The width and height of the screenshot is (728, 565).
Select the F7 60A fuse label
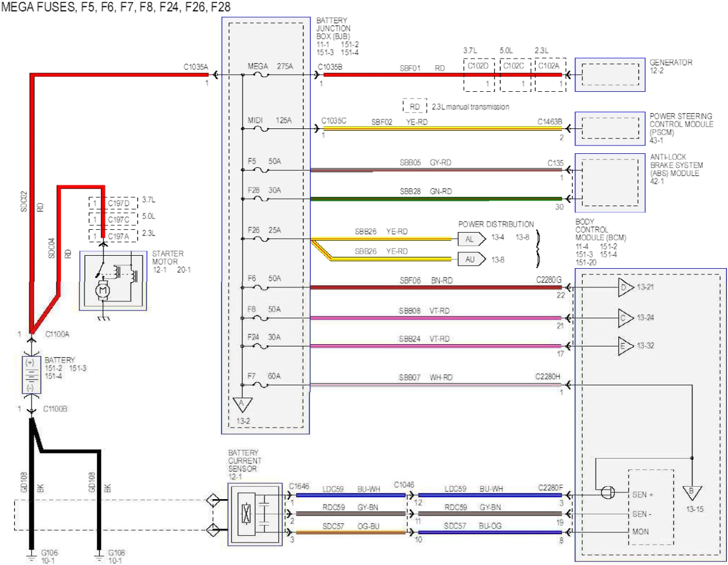[x=264, y=376]
